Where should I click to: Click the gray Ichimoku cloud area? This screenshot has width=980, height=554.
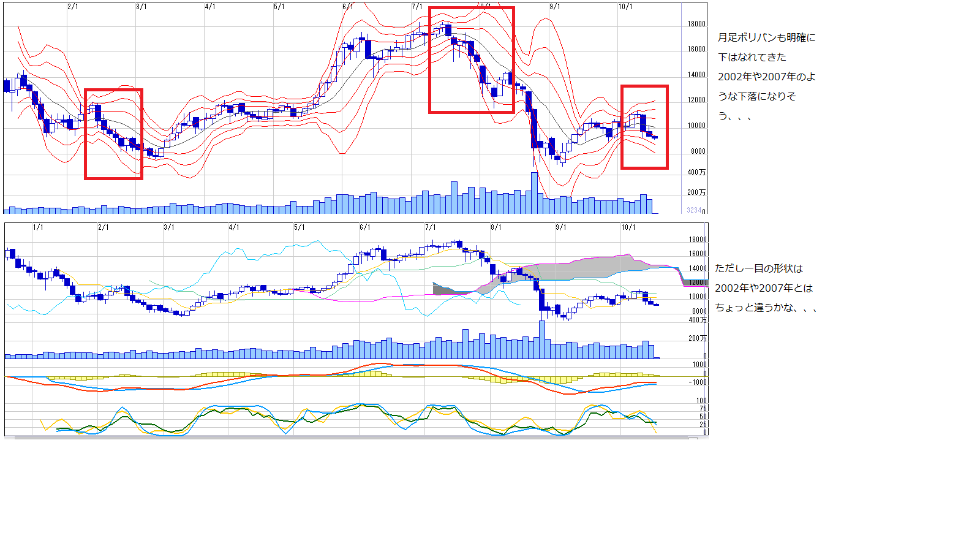tap(582, 267)
